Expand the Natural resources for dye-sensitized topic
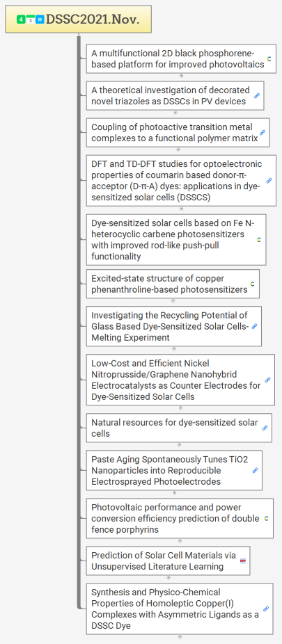Viewport: 282px width, 644px height. tap(179, 445)
